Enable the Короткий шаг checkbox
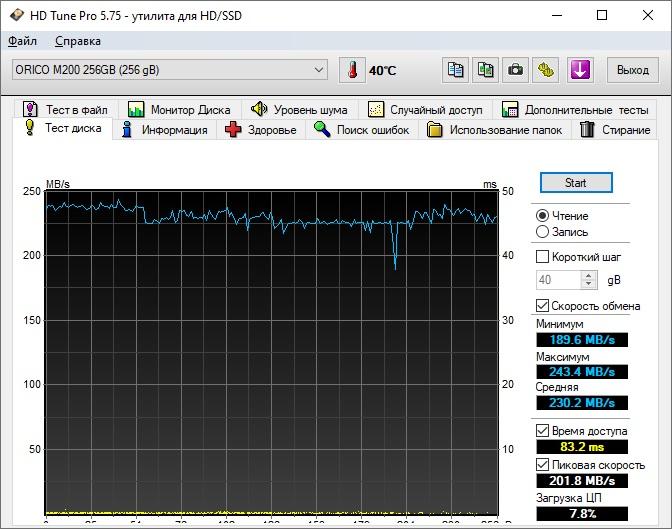Screen dimensions: 672x529 (543, 257)
